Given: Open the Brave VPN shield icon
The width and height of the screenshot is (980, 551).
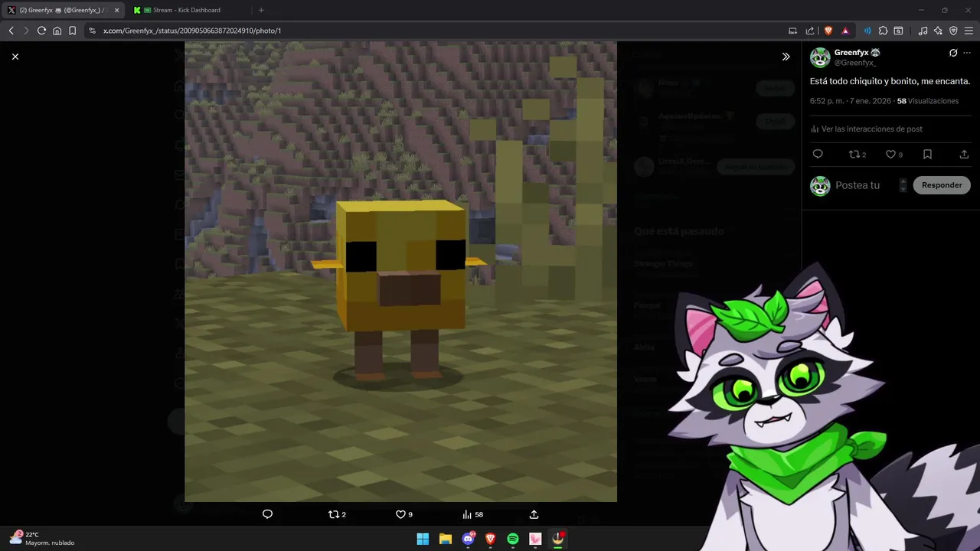Looking at the screenshot, I should click(953, 31).
